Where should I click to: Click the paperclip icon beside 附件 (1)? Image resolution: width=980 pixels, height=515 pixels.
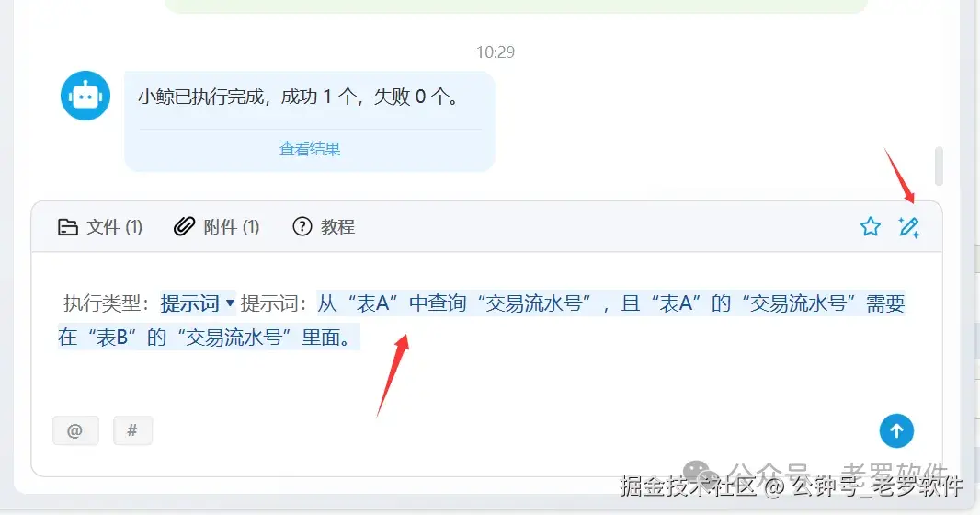[x=185, y=226]
